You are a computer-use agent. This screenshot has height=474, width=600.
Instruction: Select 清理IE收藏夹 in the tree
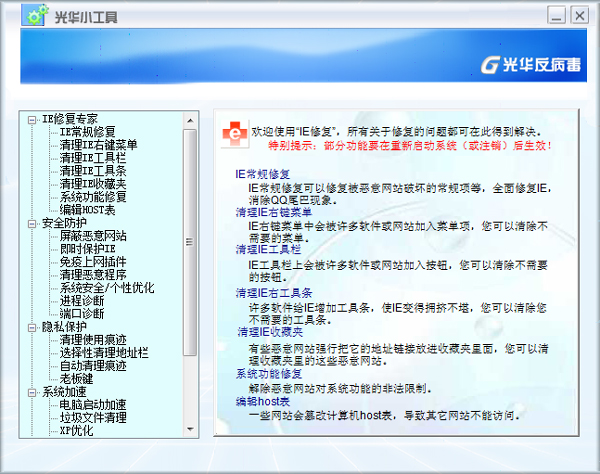[x=93, y=184]
